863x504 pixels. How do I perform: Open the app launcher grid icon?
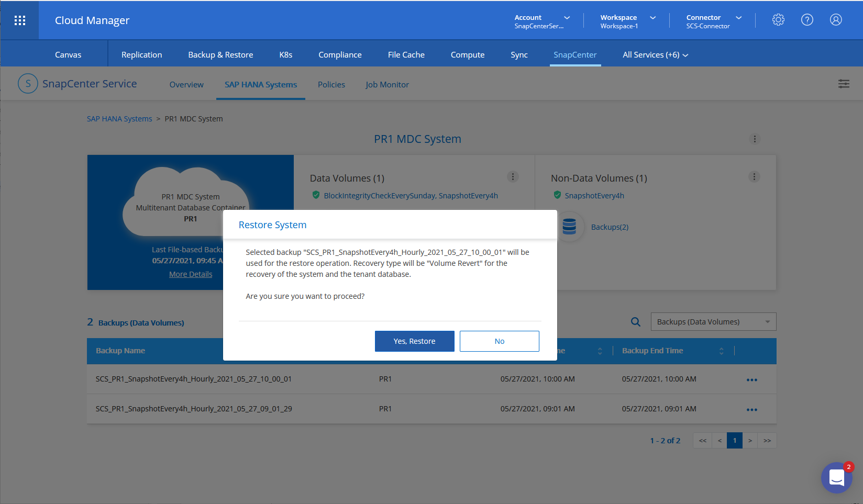point(20,20)
